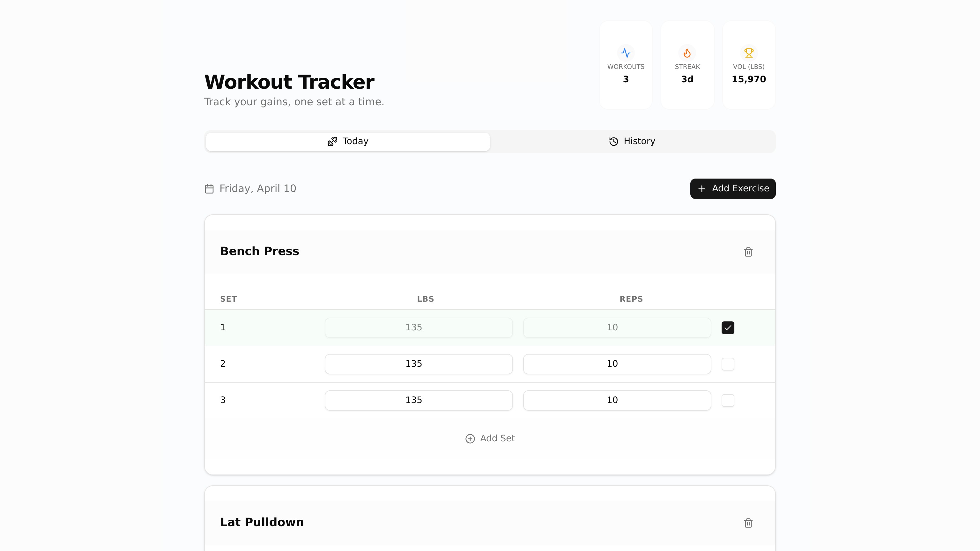Delete the Lat Pulldown exercise
Screen dimensions: 980x551
pyautogui.click(x=748, y=523)
